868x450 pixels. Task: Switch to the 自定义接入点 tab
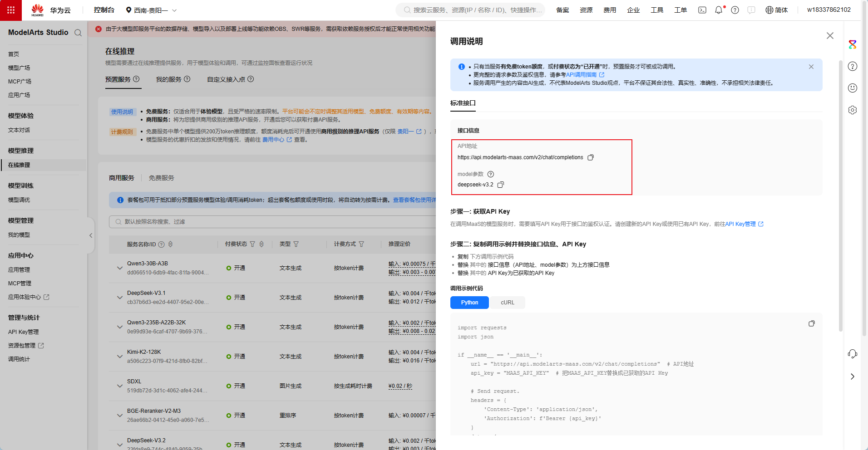[226, 79]
